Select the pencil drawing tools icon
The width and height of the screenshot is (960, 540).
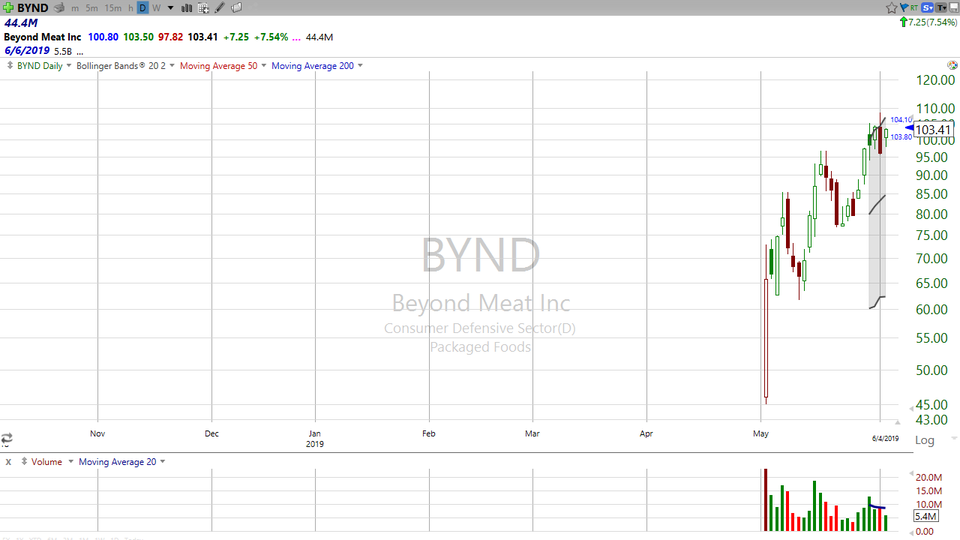[220, 8]
